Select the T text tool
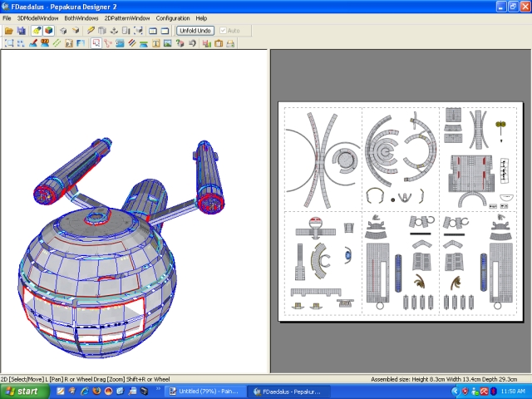This screenshot has width=532, height=399. 155,43
